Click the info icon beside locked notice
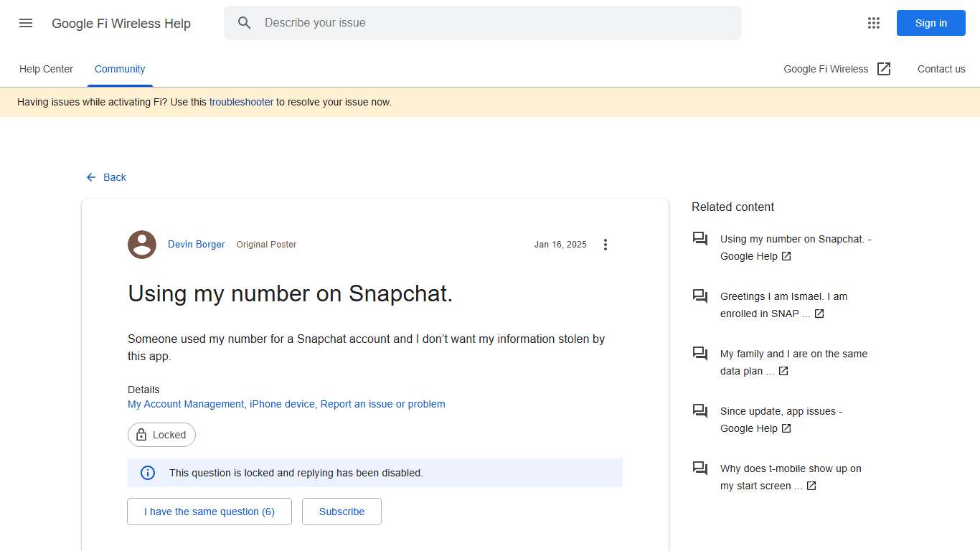The image size is (980, 551). 148,472
